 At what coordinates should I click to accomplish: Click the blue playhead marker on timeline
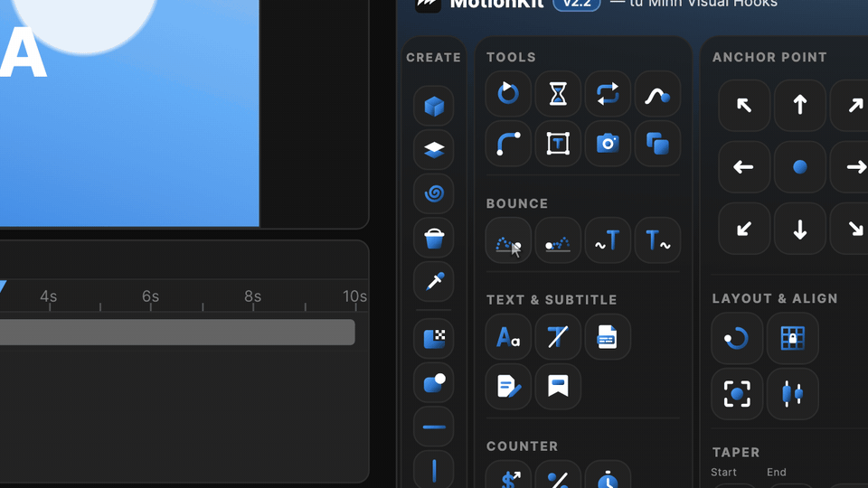click(x=2, y=286)
